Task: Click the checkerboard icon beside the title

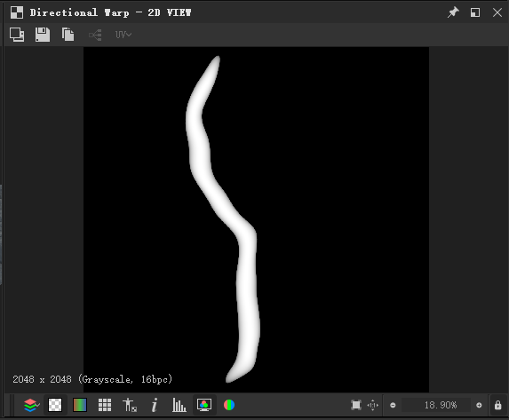Action: click(17, 12)
